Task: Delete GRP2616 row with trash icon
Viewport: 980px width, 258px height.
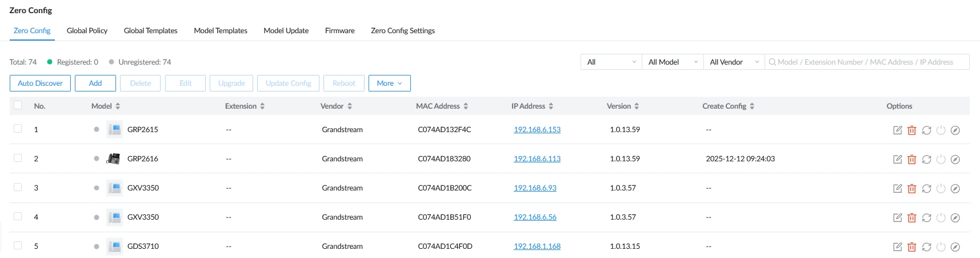Action: (912, 160)
